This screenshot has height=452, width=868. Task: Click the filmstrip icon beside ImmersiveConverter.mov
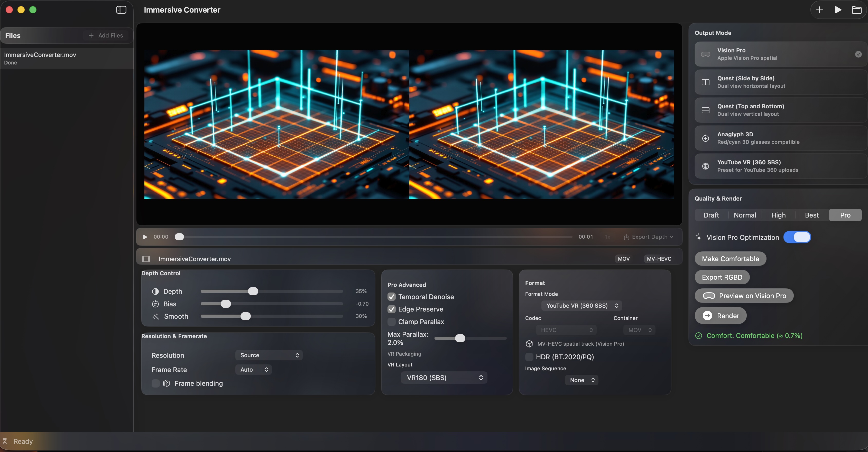point(146,259)
